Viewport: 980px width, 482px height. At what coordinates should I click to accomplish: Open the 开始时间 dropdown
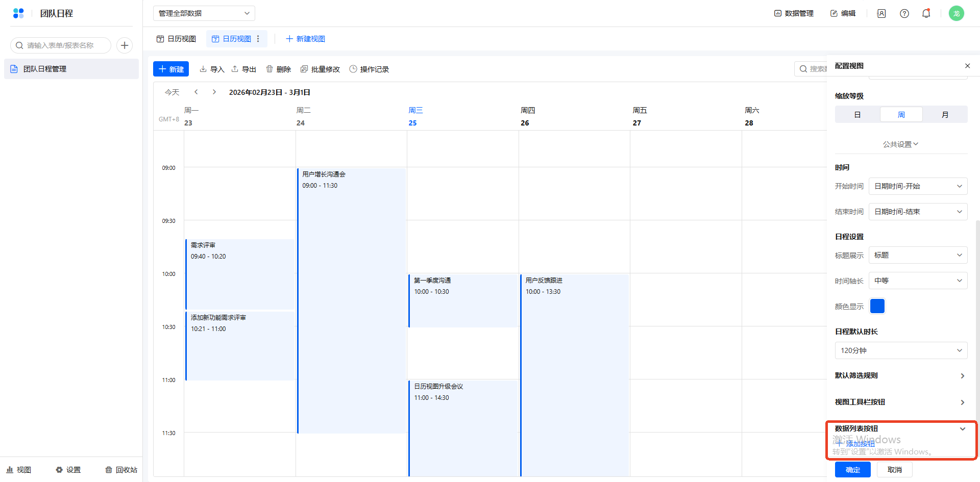(917, 186)
